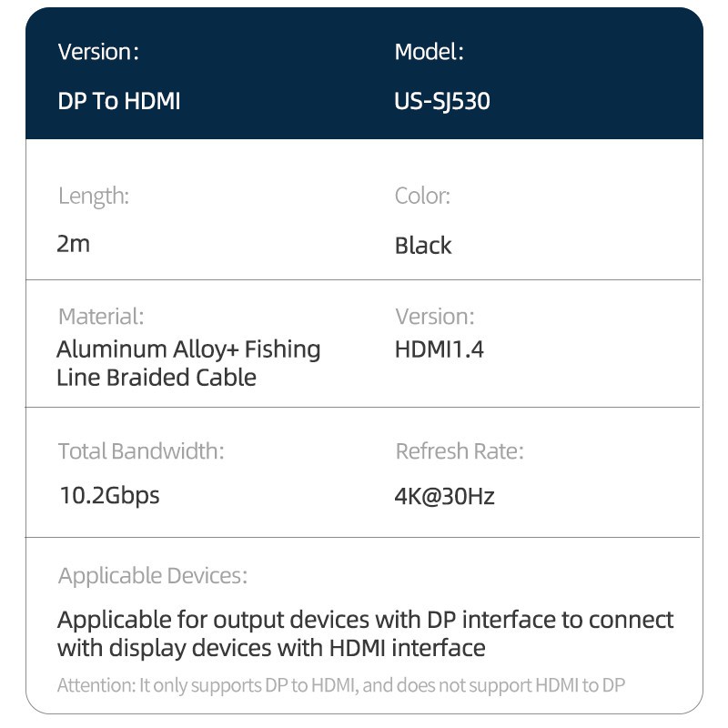Select the Aluminum Alloy+ Fishing Line material text
Viewport: 728px width, 728px height.
coord(188,363)
